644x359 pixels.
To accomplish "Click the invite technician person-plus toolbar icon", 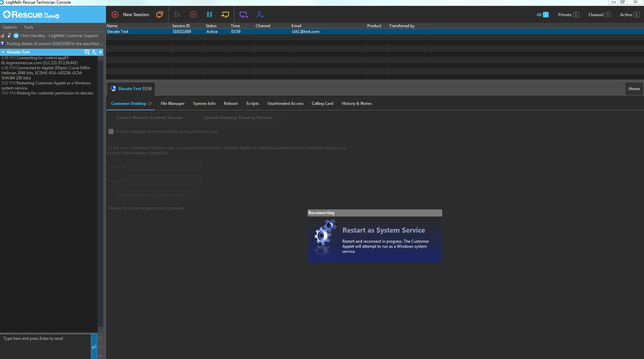I will [x=260, y=14].
